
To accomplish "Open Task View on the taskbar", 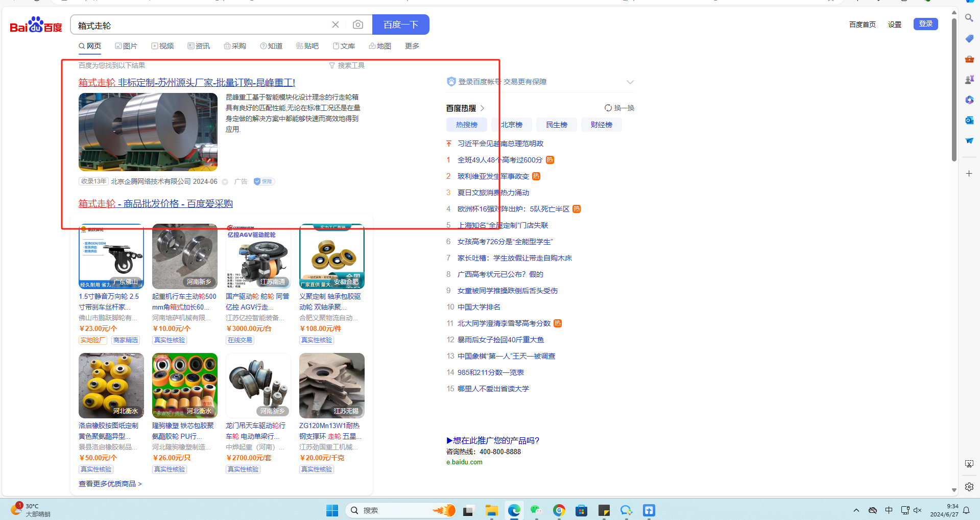I will [x=468, y=510].
